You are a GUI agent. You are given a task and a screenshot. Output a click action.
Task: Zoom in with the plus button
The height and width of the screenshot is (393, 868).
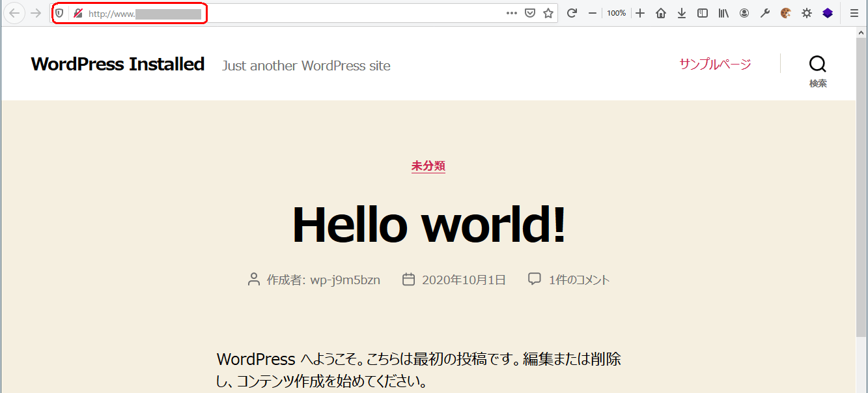(x=640, y=13)
